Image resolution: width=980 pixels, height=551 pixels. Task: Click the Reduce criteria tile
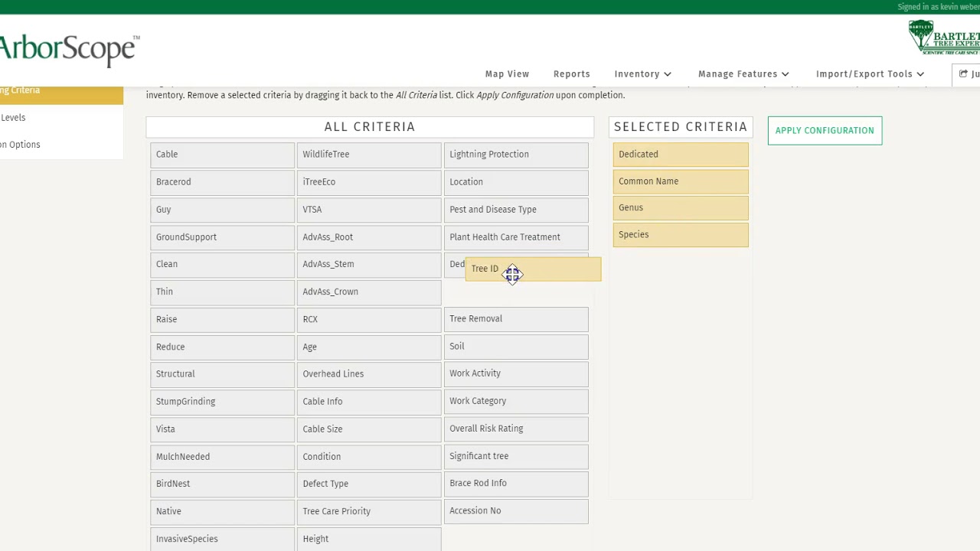tap(222, 347)
